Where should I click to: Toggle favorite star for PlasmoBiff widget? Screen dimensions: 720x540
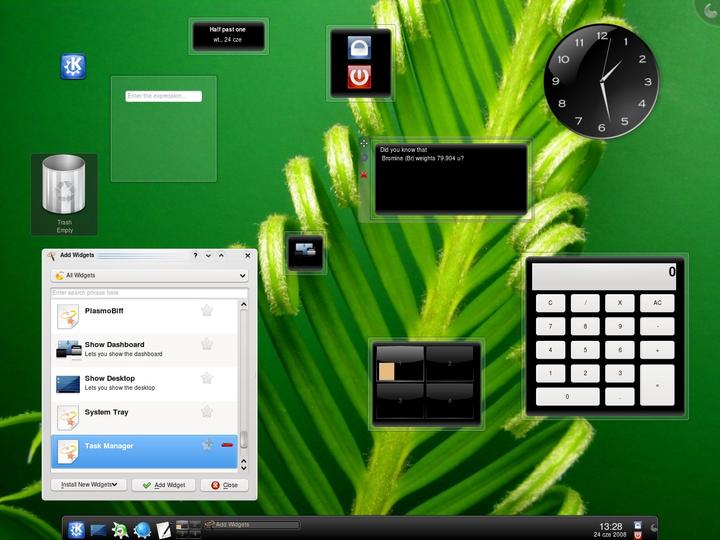pos(207,310)
